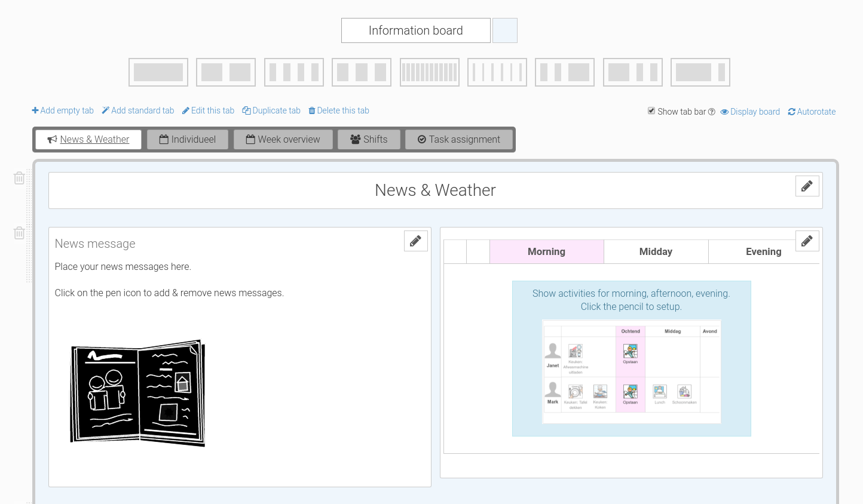Screen dimensions: 863x504
Task: Select the many narrow columns layout
Action: (x=430, y=72)
